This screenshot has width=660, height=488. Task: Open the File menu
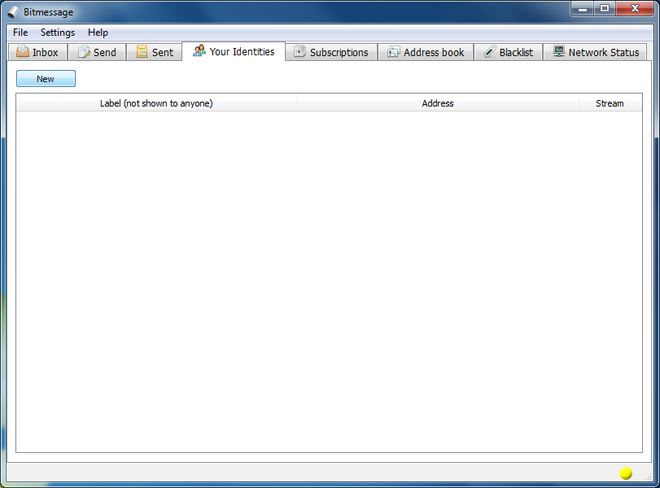pyautogui.click(x=20, y=32)
